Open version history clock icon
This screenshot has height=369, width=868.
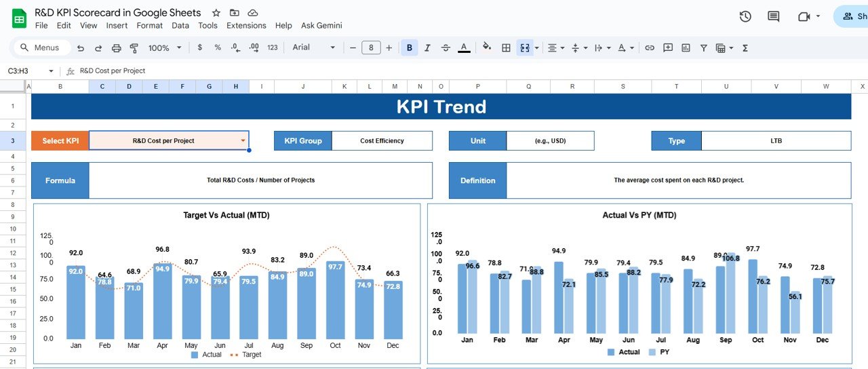click(745, 16)
